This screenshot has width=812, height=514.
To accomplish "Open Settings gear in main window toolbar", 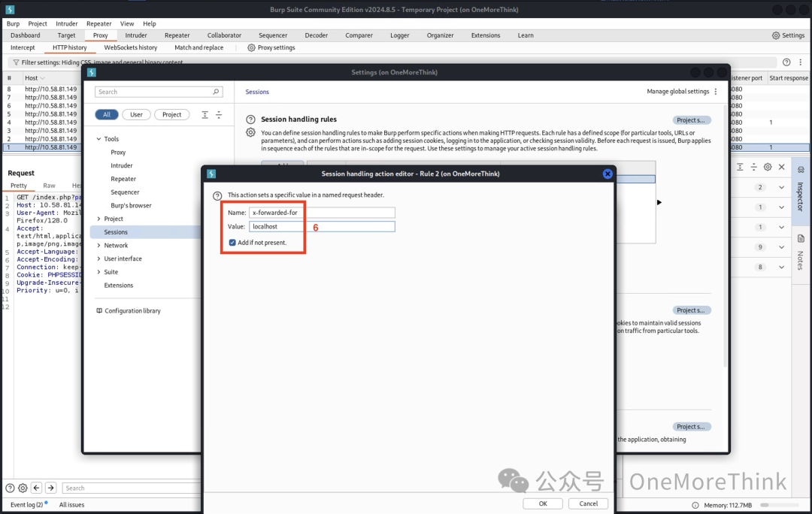I will tap(775, 35).
